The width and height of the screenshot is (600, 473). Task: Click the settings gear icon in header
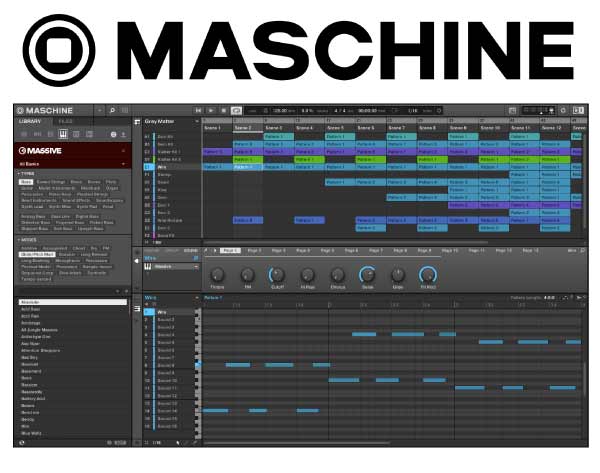tap(563, 111)
